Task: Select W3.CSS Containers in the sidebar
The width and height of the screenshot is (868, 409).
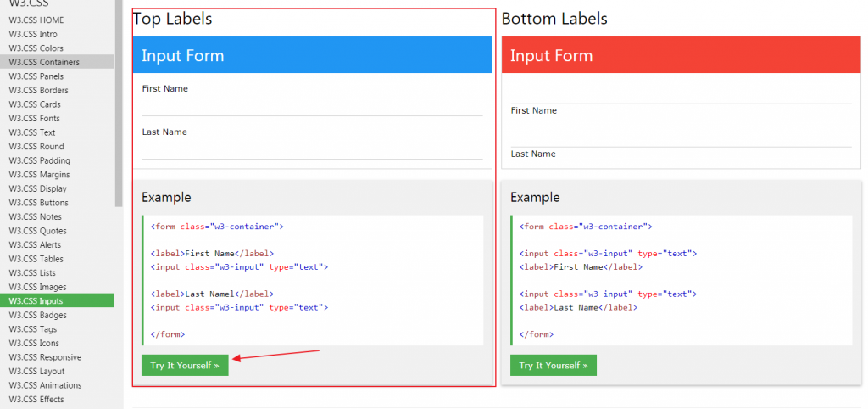Action: 44,62
